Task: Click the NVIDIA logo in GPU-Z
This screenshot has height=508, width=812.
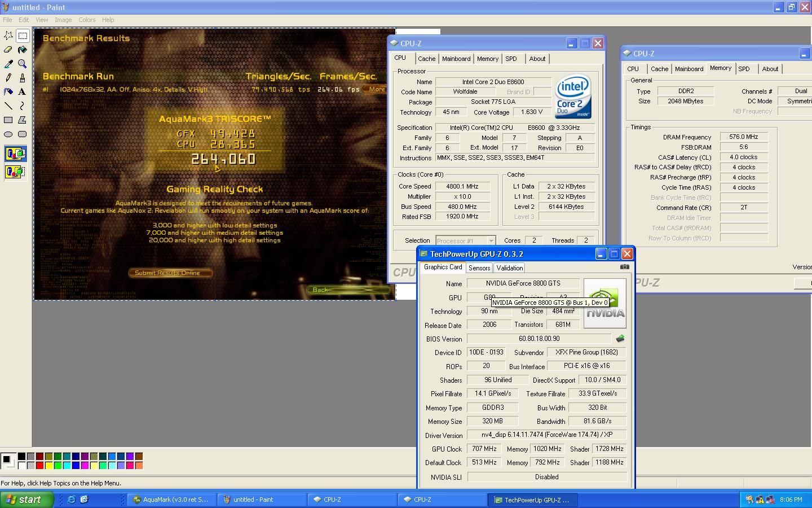Action: click(605, 303)
